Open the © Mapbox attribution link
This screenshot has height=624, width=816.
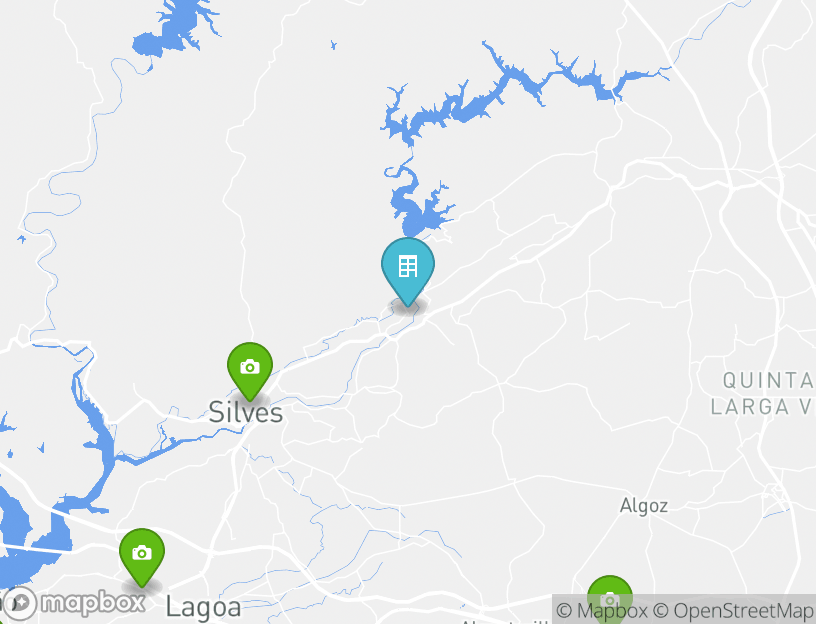602,610
